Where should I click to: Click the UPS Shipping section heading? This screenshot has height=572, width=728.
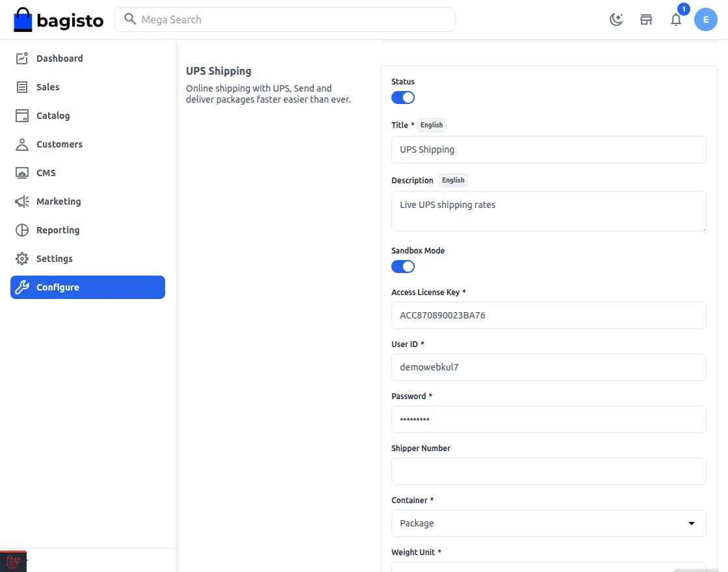click(x=218, y=71)
